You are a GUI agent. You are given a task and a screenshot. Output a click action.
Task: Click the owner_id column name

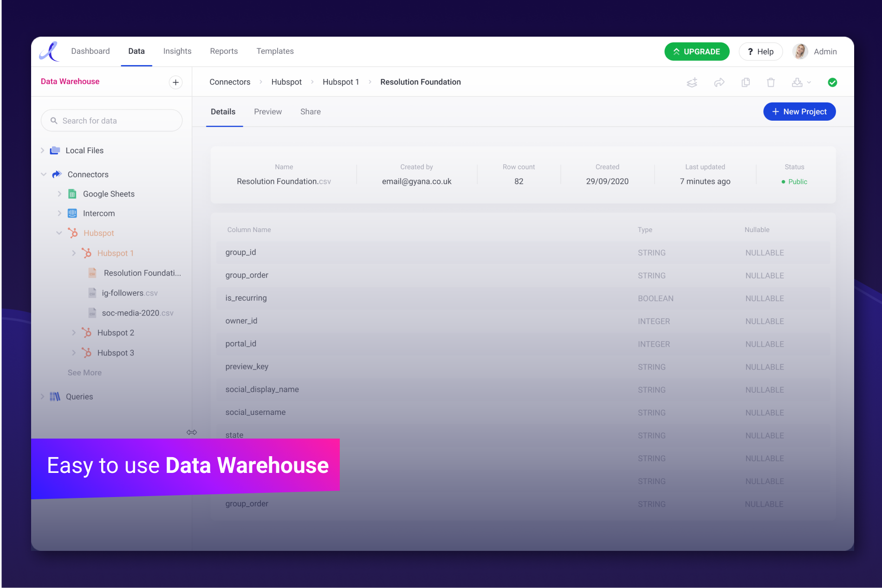[x=241, y=321]
